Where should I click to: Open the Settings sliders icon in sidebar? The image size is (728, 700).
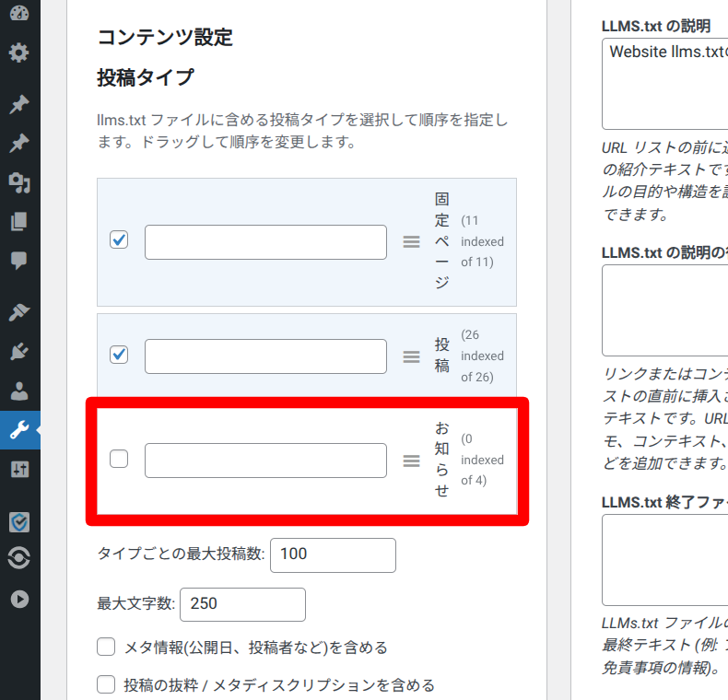coord(19,470)
